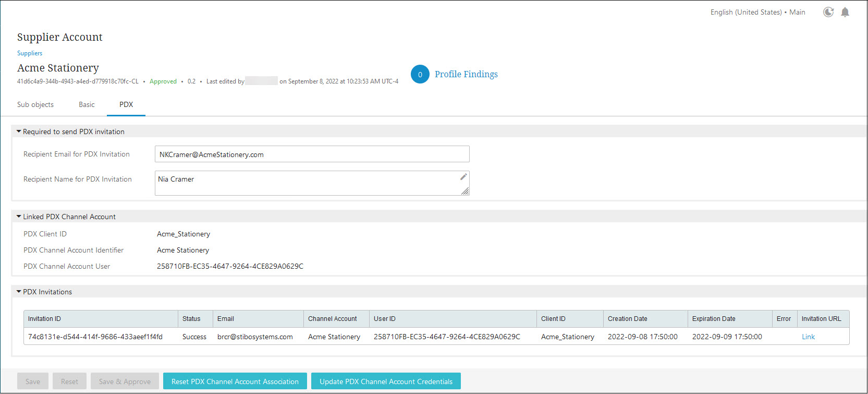Open the Profile Findings link
This screenshot has width=868, height=394.
tap(466, 74)
